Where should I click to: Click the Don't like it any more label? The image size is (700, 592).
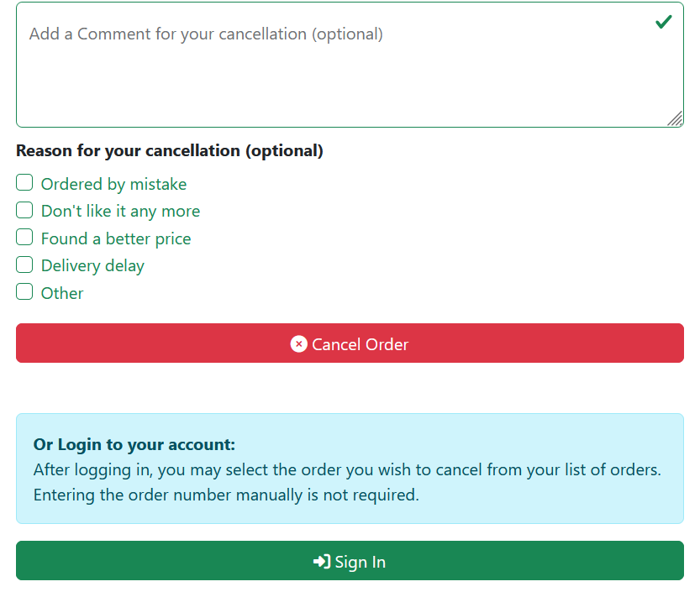pyautogui.click(x=120, y=212)
